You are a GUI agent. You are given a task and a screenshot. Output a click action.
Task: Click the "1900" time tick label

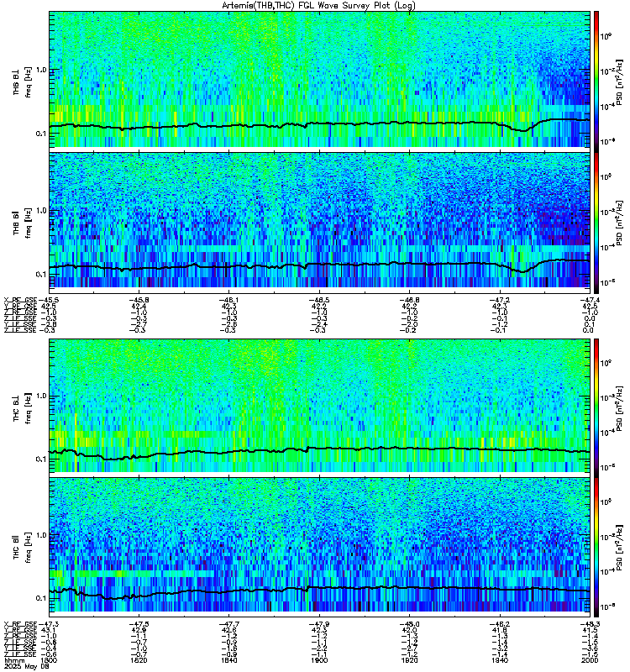pos(319,660)
